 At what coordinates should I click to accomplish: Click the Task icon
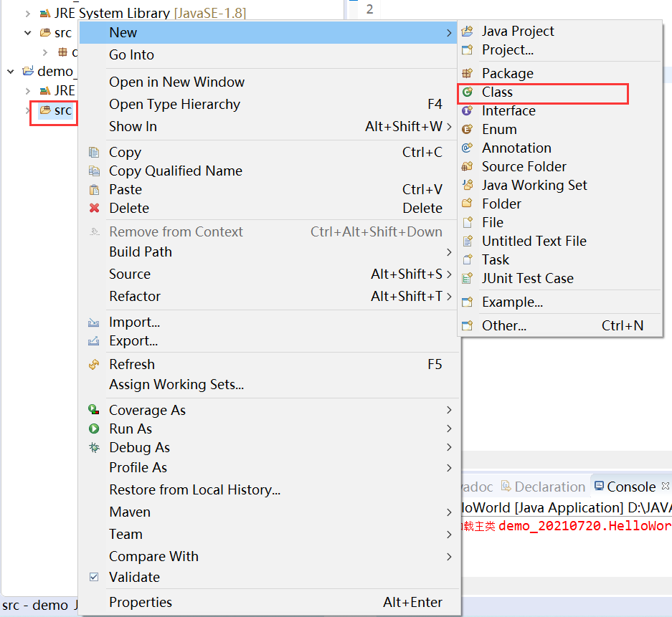point(467,259)
